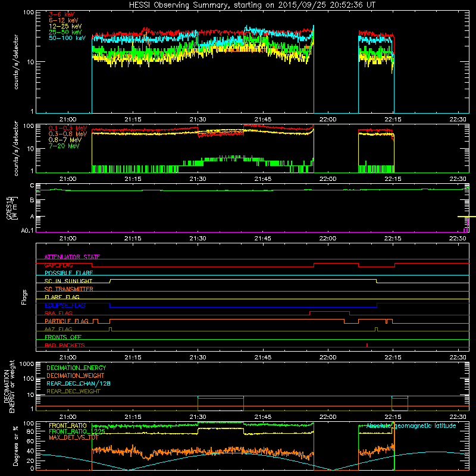The image size is (476, 476).
Task: Click the DECIMATION_WEIGHT legend label
Action: click(x=76, y=375)
